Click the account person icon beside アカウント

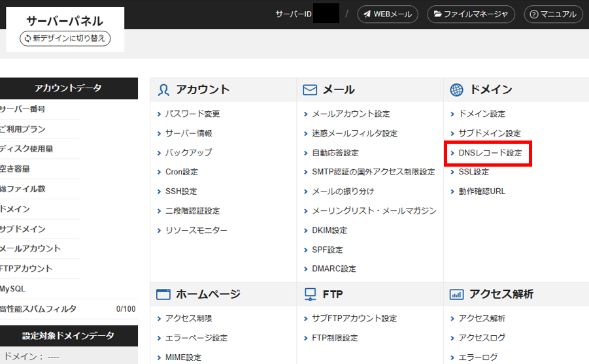[x=163, y=90]
